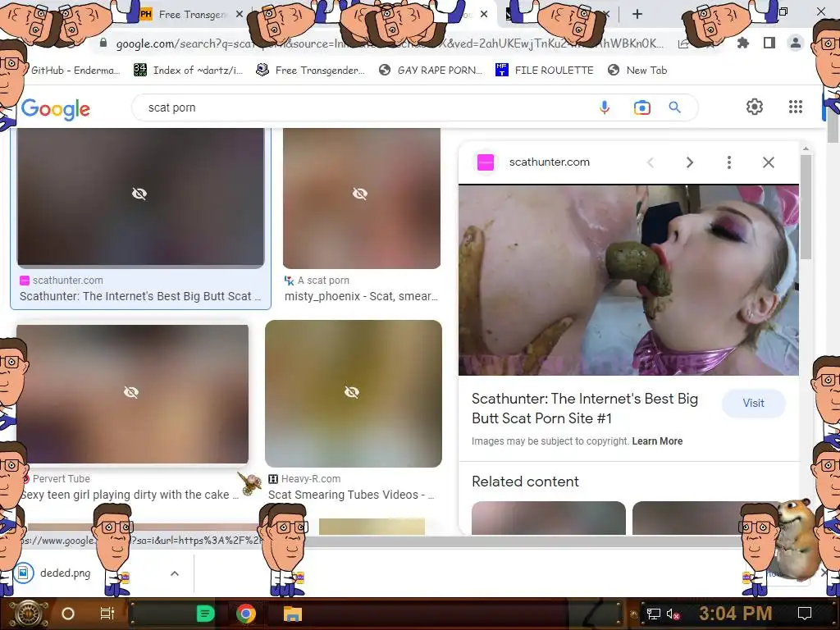
Task: Open the preview panel three-dot menu
Action: [x=729, y=162]
